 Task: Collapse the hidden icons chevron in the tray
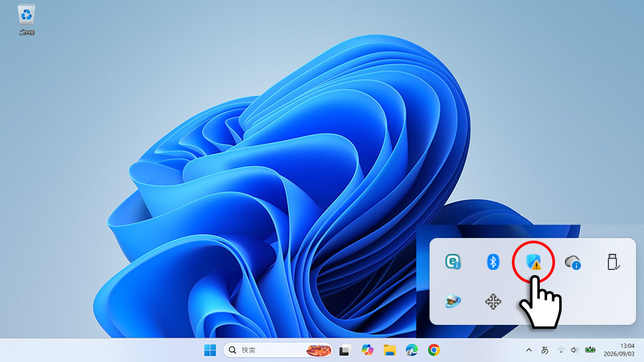[x=529, y=350]
